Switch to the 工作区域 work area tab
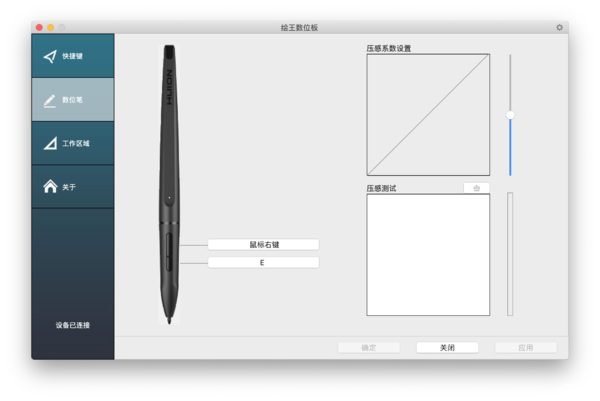 [x=73, y=143]
